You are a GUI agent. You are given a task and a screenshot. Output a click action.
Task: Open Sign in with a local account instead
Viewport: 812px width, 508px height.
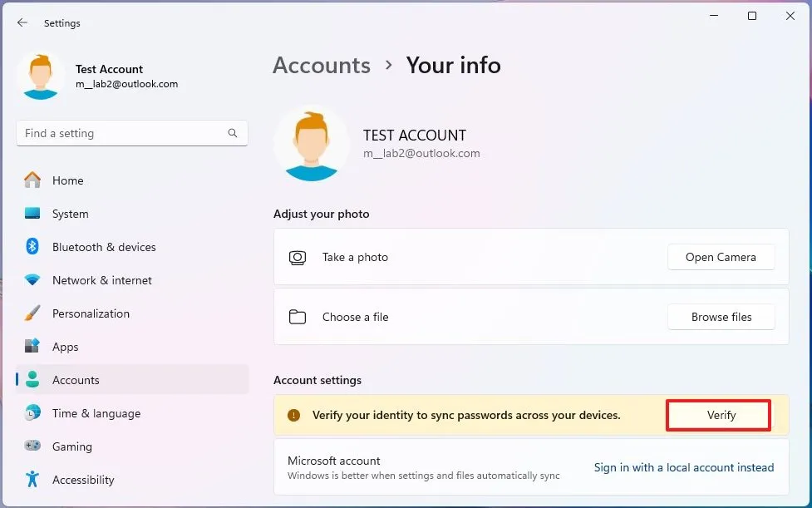(x=683, y=467)
